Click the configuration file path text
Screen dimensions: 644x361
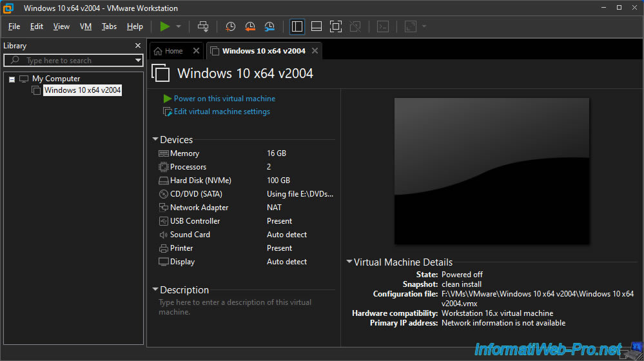[x=538, y=298]
